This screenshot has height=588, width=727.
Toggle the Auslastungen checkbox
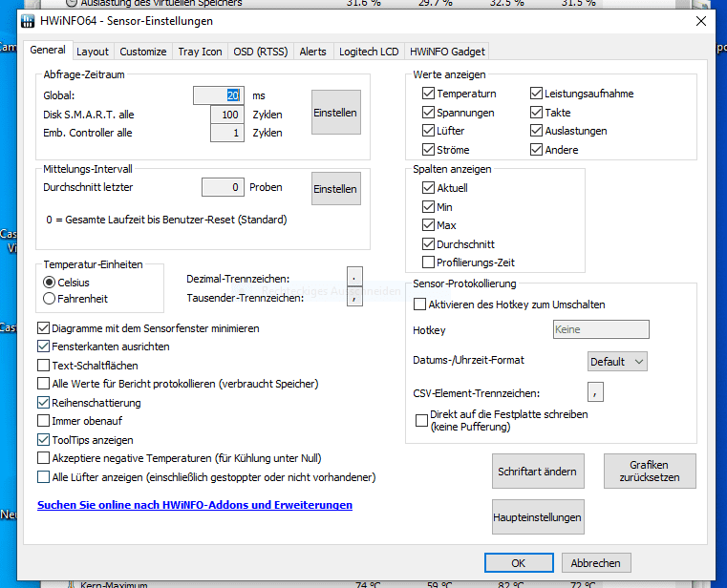tap(536, 131)
